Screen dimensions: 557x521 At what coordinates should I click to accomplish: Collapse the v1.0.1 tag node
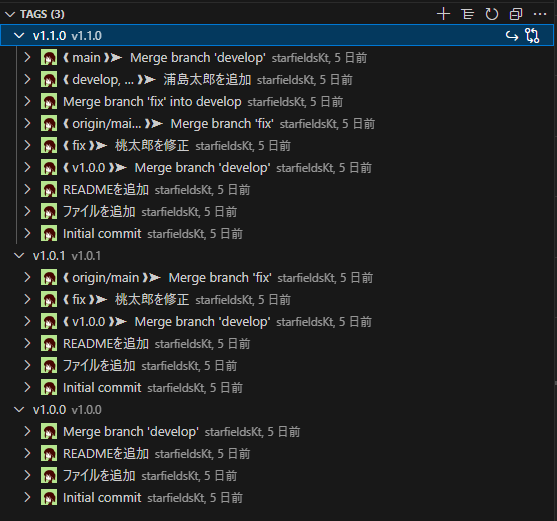tap(19, 256)
